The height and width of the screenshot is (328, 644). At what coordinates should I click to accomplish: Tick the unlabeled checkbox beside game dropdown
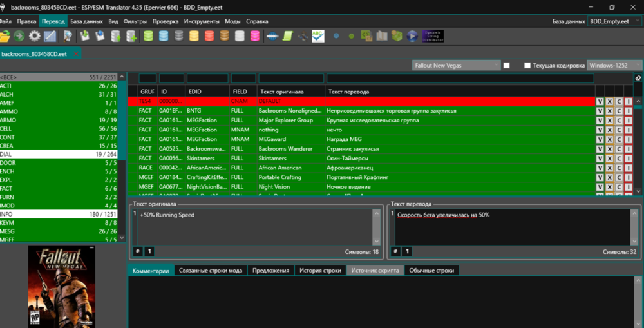coord(506,65)
